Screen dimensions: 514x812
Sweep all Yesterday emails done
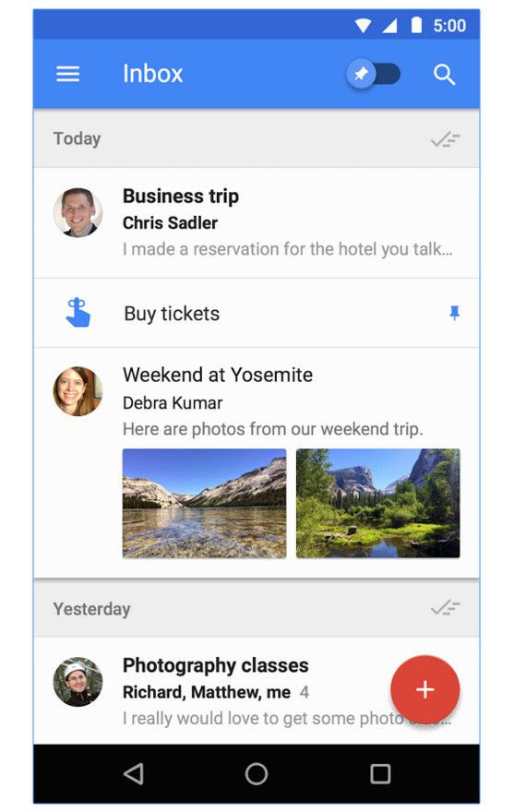point(445,607)
